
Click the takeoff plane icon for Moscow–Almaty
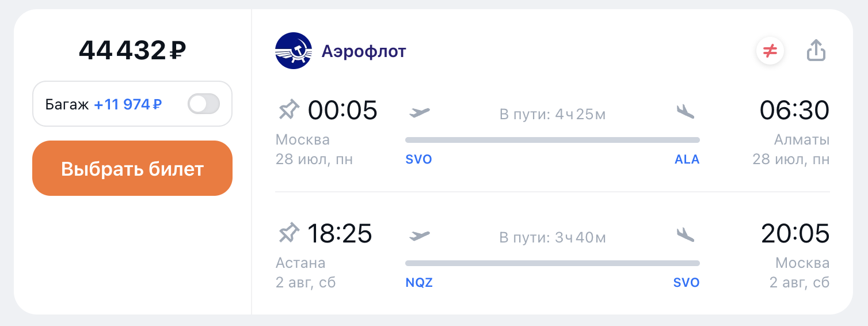pos(420,112)
